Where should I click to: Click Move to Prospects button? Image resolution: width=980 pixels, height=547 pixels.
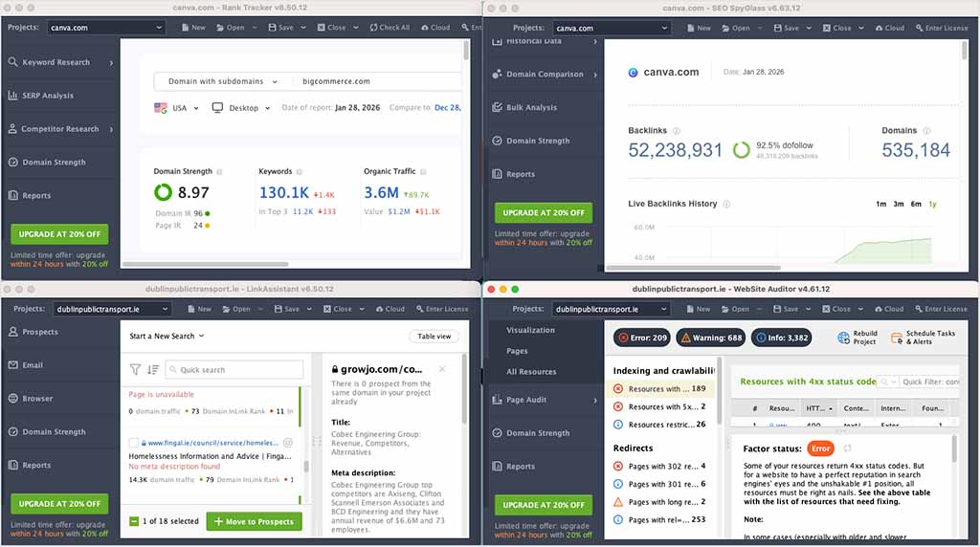(254, 521)
